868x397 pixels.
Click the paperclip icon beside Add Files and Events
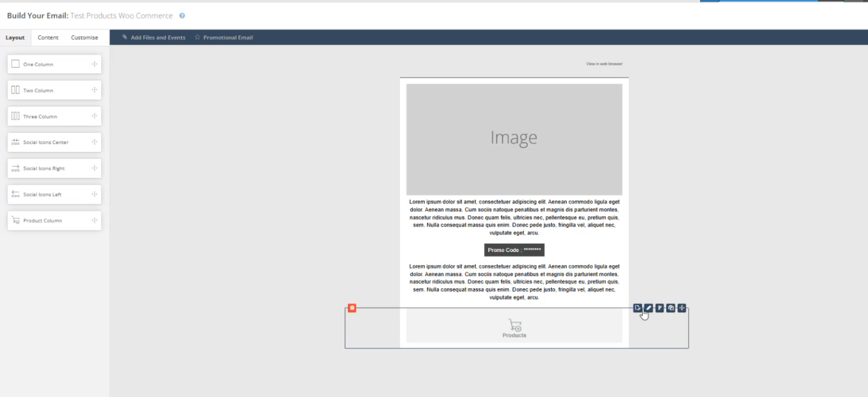point(124,37)
